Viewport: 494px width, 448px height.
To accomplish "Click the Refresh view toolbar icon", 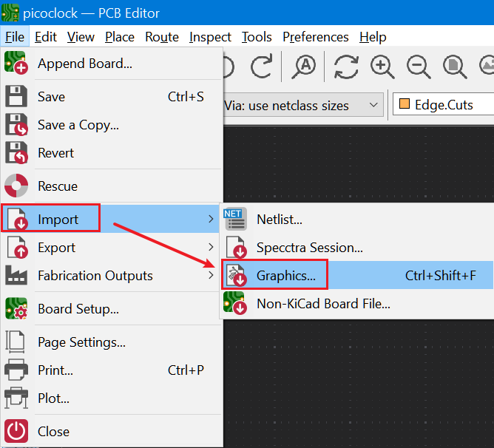I will [346, 67].
